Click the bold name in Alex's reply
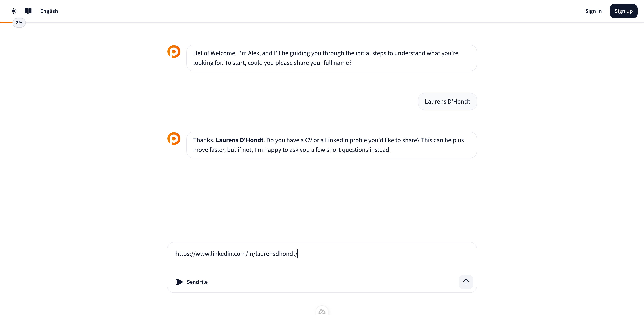Screen dimensions: 644x315 pos(239,140)
